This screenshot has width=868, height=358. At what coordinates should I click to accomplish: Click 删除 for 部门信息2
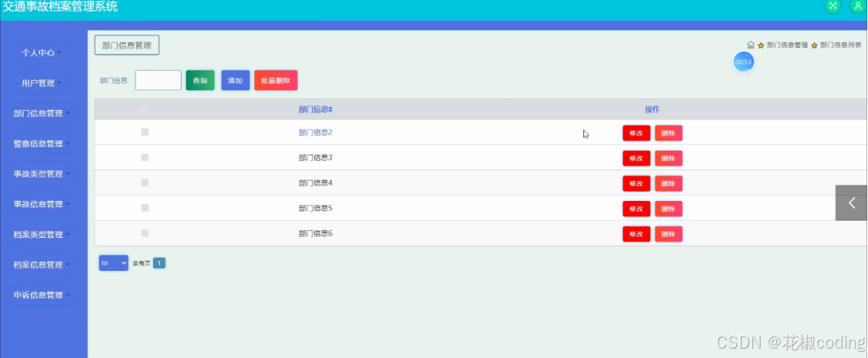(x=669, y=133)
